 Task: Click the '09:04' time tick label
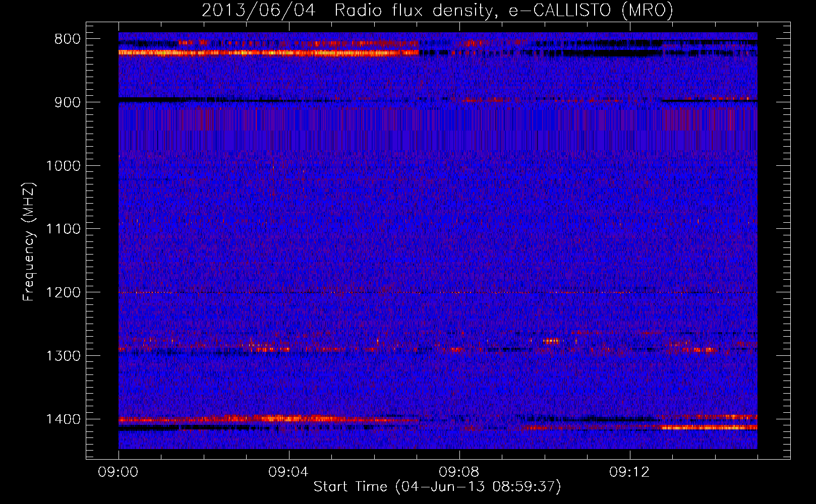[x=288, y=472]
